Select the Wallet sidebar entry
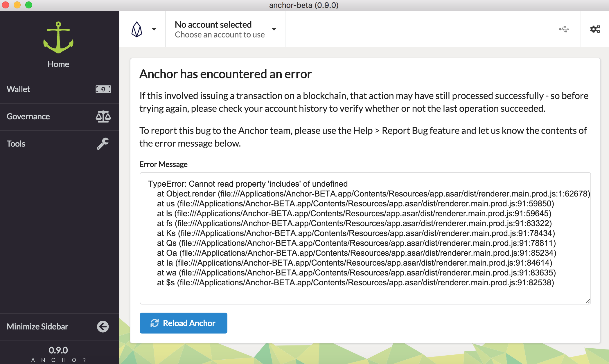This screenshot has height=364, width=609. [x=18, y=89]
